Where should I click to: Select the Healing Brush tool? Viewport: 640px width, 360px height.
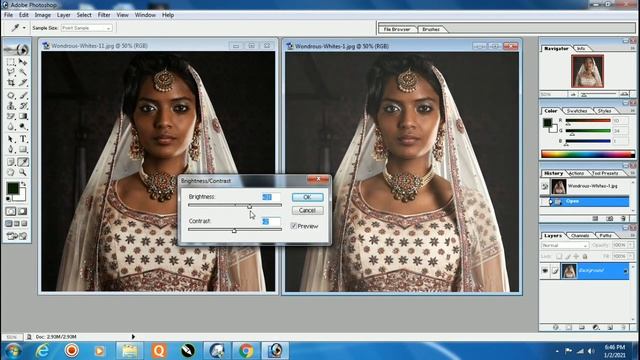pos(11,96)
